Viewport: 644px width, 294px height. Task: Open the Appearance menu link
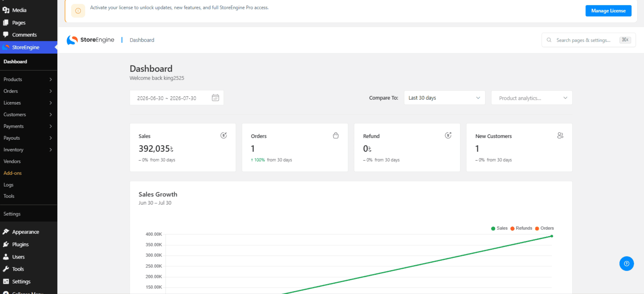click(25, 232)
